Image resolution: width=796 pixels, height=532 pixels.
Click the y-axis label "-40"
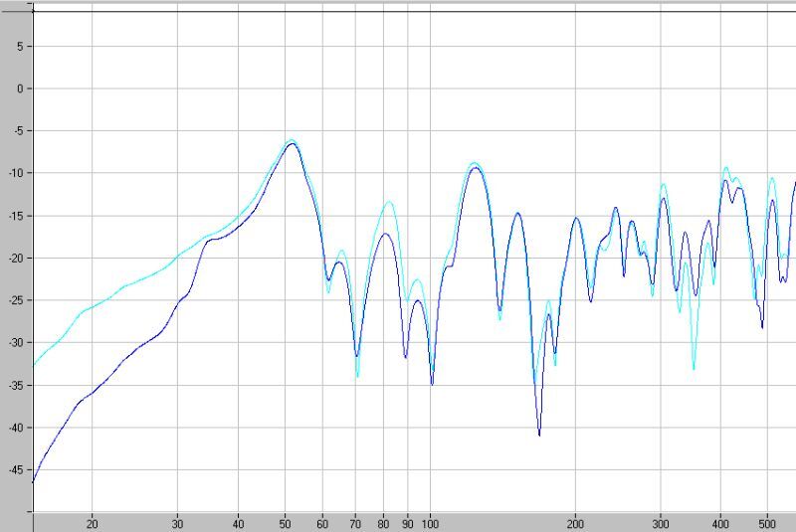(16, 428)
